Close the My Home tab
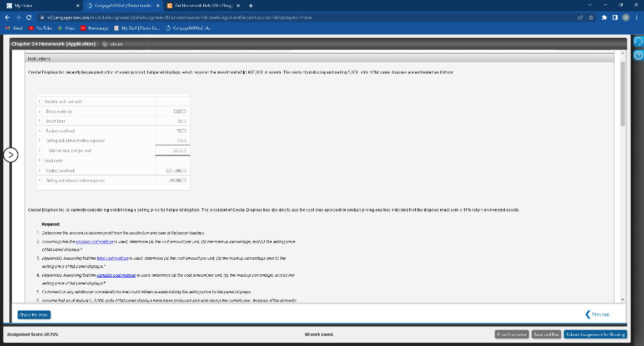 tap(77, 6)
